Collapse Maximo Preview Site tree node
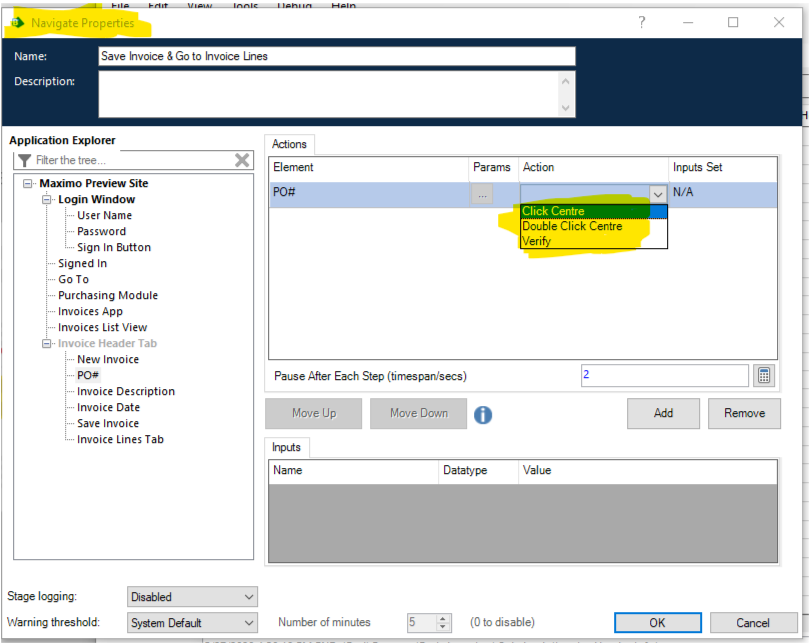The image size is (809, 643). tap(27, 183)
